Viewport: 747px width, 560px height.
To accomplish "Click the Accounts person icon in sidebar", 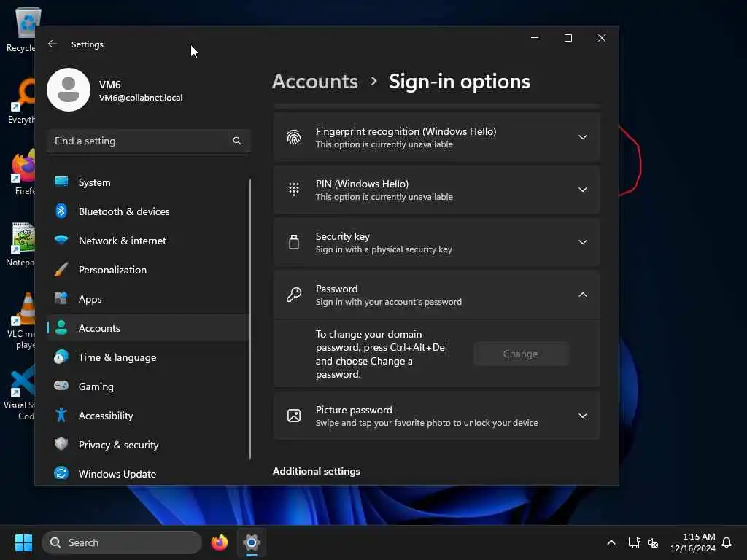I will coord(61,327).
